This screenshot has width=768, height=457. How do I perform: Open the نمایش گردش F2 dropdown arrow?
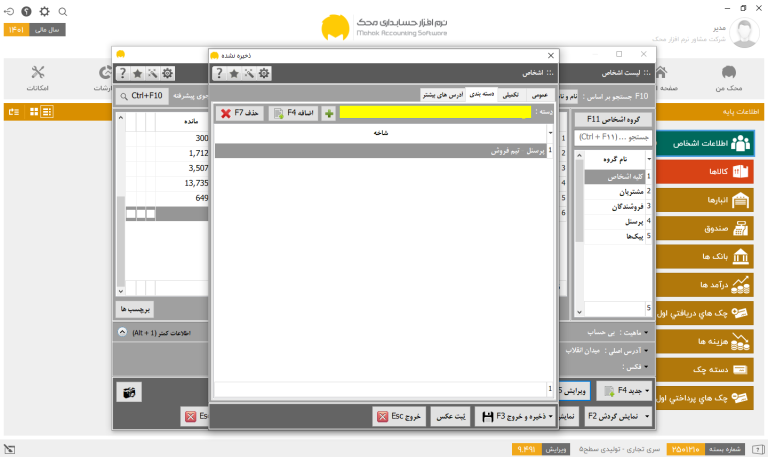(647, 416)
